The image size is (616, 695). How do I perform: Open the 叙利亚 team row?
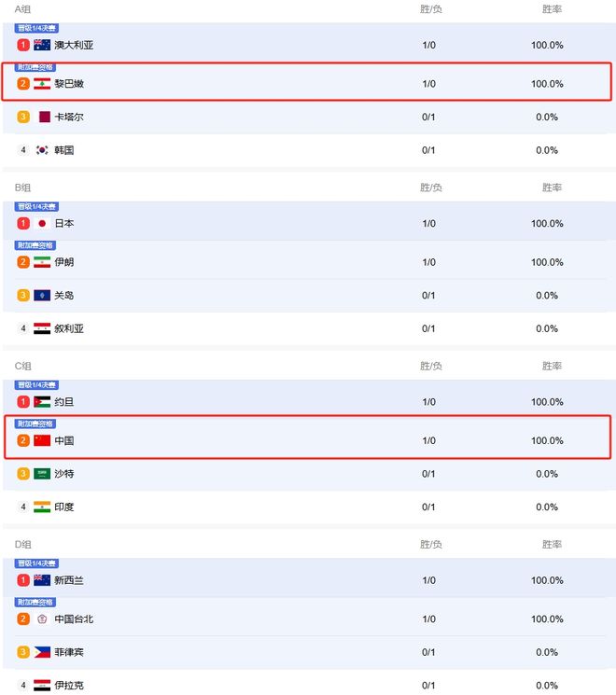click(x=309, y=328)
